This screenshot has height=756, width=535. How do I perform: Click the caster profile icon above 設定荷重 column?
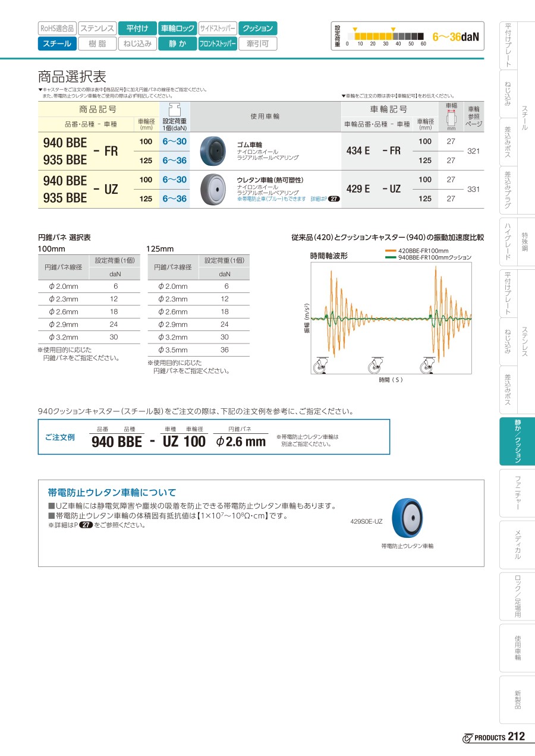click(175, 109)
